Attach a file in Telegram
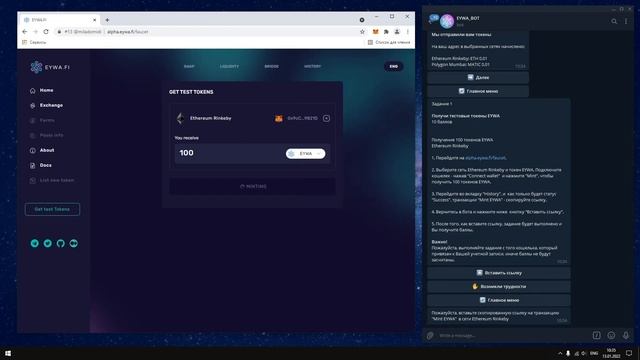This screenshot has height=360, width=640. point(430,336)
